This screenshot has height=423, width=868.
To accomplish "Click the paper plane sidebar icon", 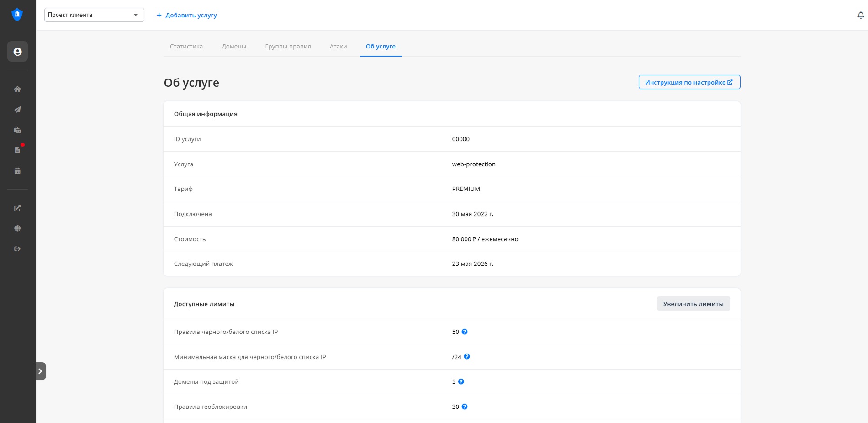I will (x=17, y=110).
